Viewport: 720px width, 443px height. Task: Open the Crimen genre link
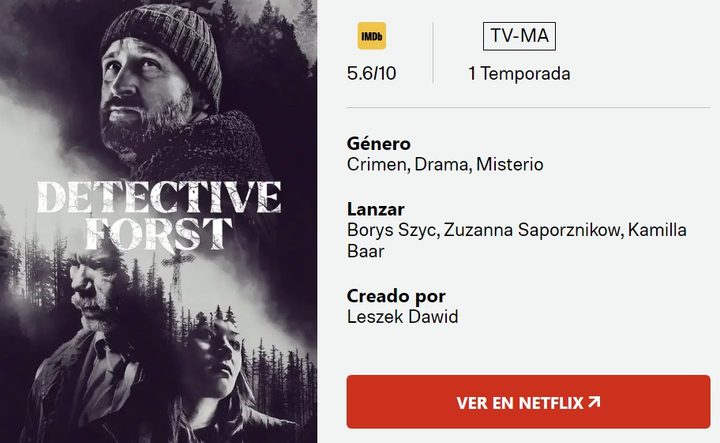point(377,164)
